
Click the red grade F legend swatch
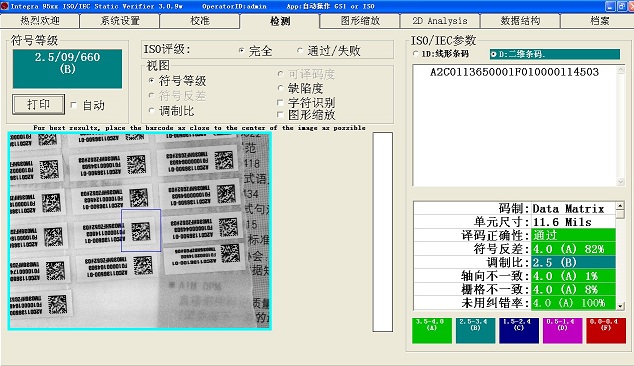coord(606,330)
